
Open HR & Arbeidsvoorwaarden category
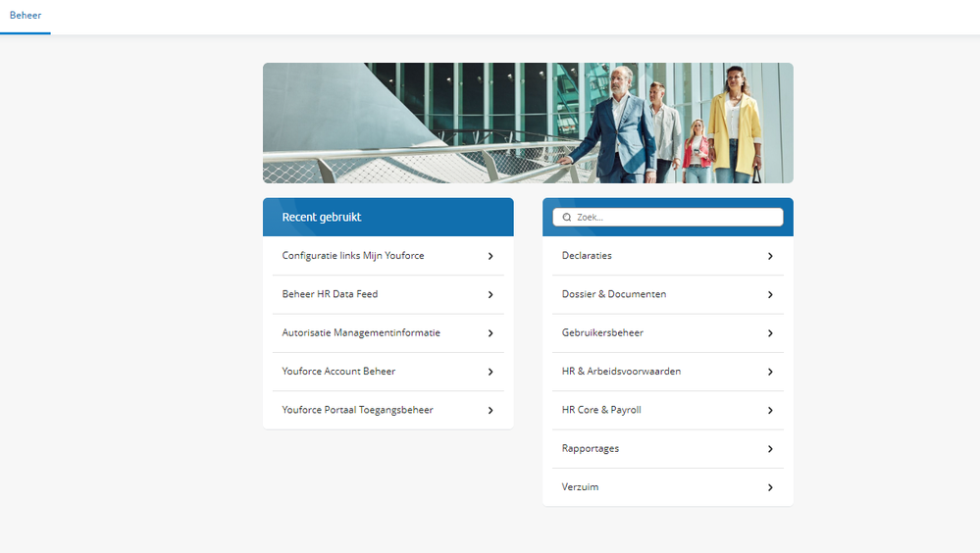(x=667, y=372)
